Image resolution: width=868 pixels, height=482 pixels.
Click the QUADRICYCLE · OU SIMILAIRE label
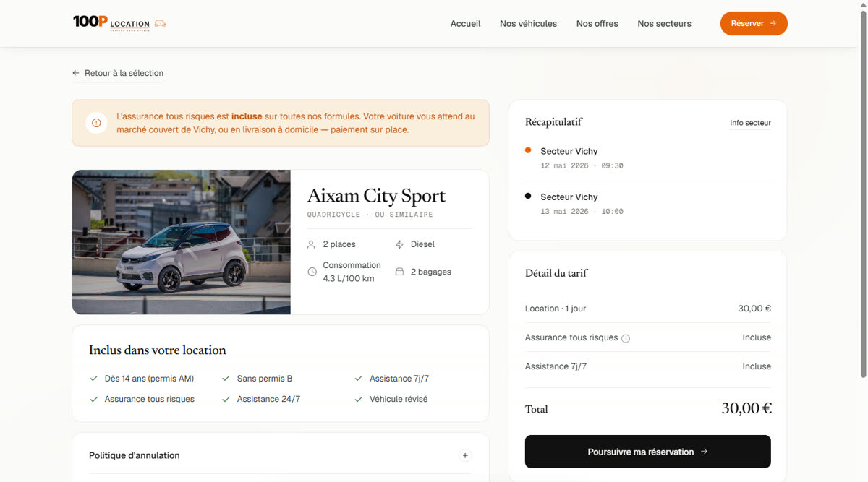(x=370, y=215)
